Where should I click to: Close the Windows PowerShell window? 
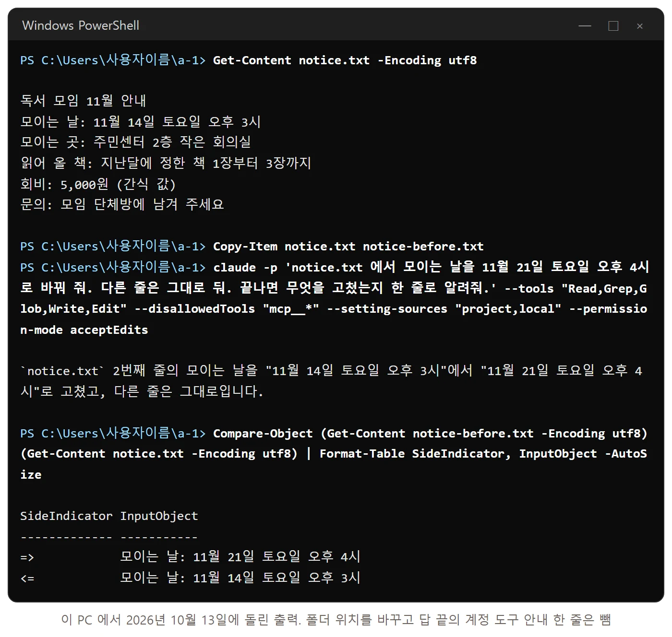point(640,26)
